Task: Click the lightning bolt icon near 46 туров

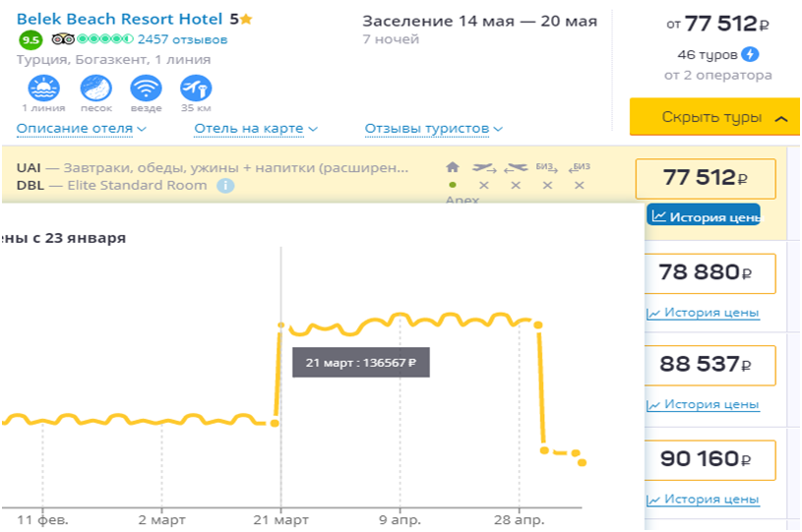Action: coord(751,54)
